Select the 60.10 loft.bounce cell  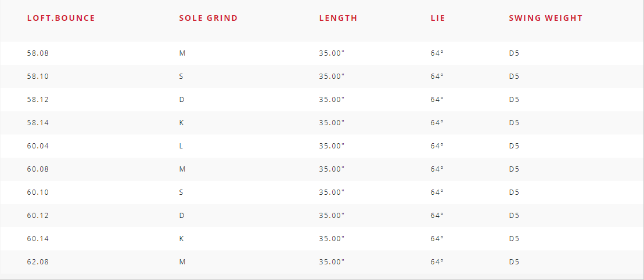[38, 192]
